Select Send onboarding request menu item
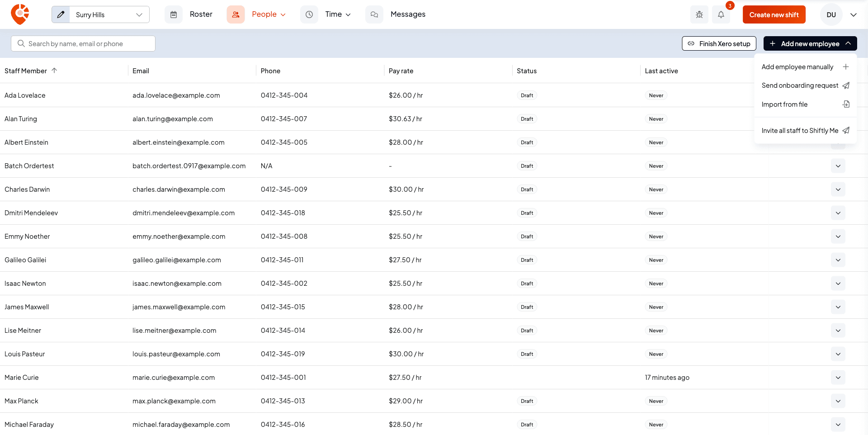Viewport: 868px width, 435px height. click(806, 85)
